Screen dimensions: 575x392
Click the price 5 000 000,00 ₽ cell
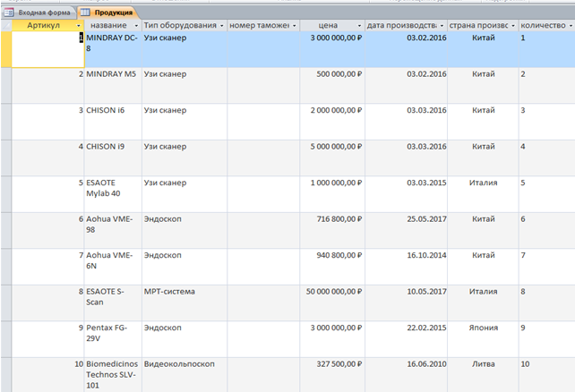[x=332, y=158]
